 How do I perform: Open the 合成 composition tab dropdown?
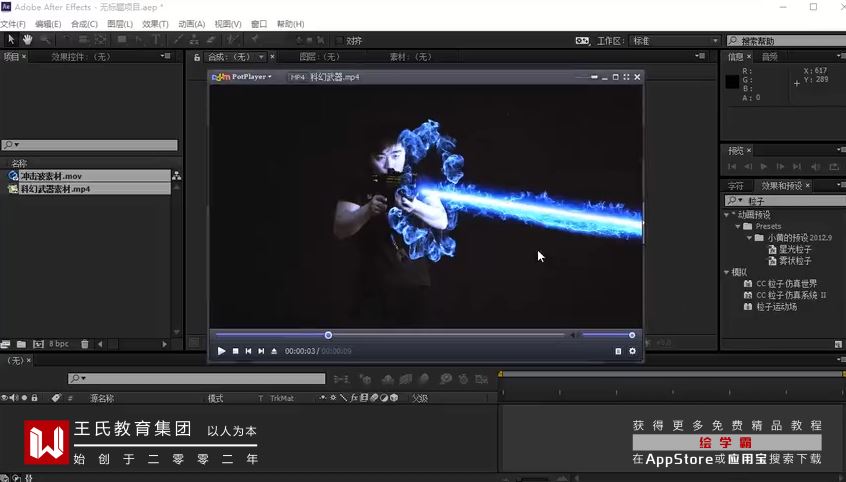pyautogui.click(x=261, y=57)
